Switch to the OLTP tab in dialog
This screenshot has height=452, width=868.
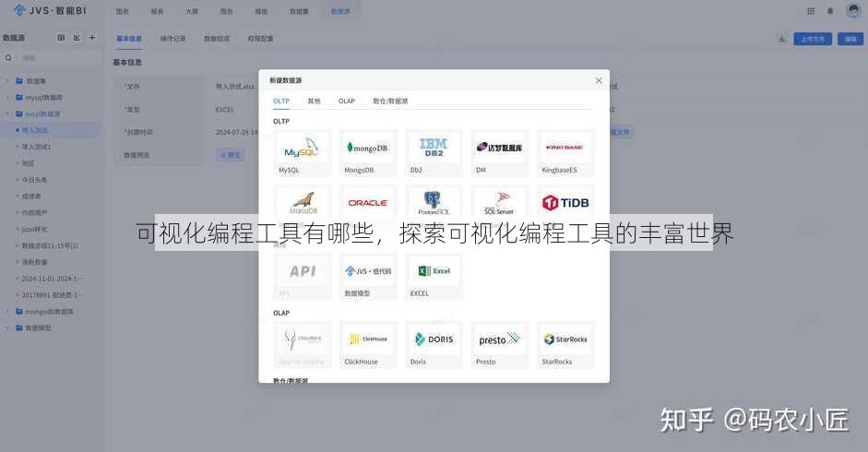coord(281,101)
